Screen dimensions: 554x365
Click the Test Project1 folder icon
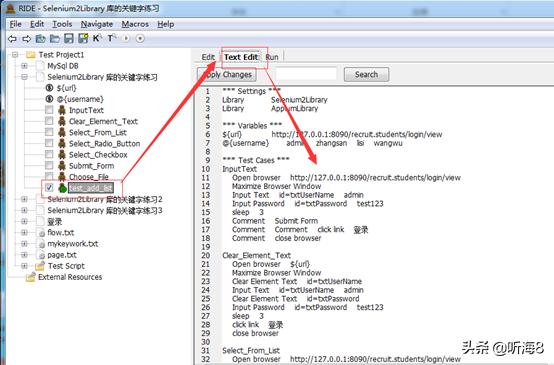[x=31, y=55]
